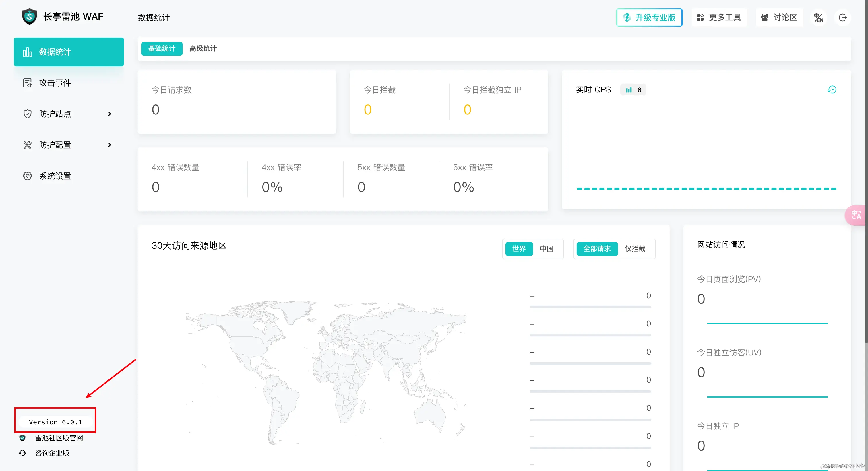Click the pink floating translate icon
Image resolution: width=868 pixels, height=471 pixels.
(x=856, y=215)
